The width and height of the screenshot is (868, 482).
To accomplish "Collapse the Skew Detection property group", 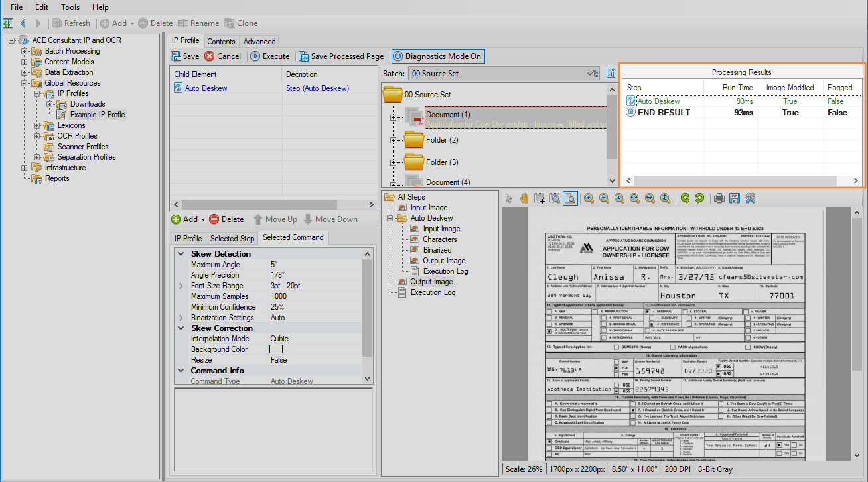I will (x=181, y=254).
